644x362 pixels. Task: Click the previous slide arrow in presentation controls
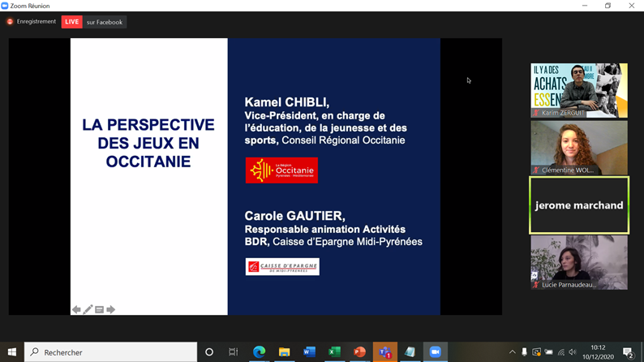coord(76,309)
